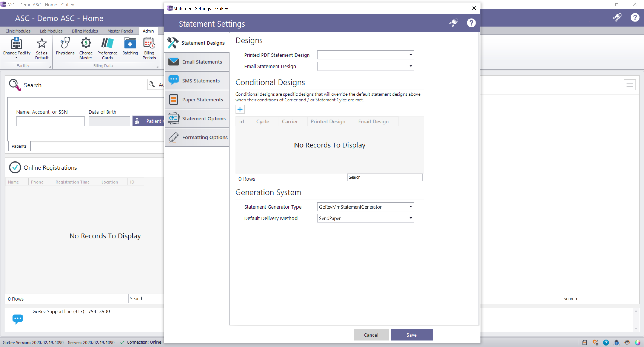
Task: Expand Default Delivery Method dropdown
Action: pyautogui.click(x=411, y=218)
